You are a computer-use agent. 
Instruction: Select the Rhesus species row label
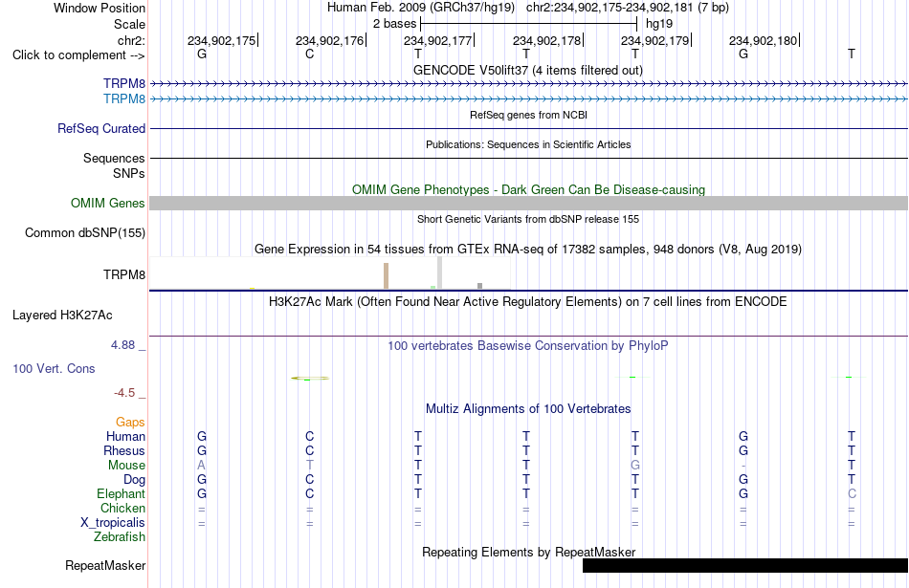click(x=124, y=450)
